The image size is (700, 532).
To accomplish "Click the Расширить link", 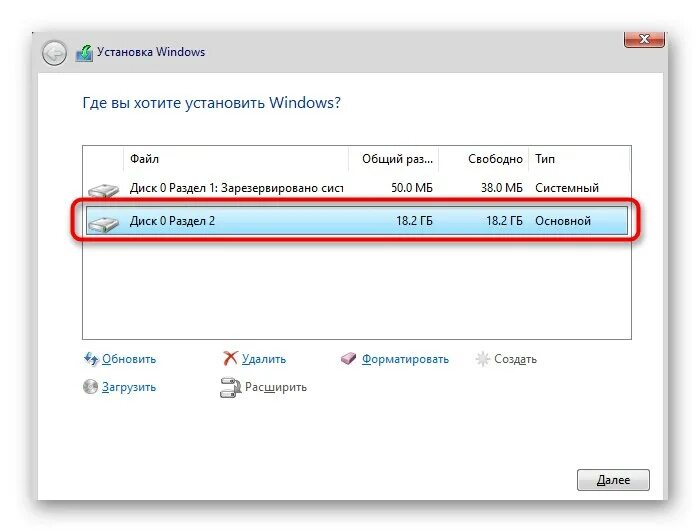I will (276, 387).
